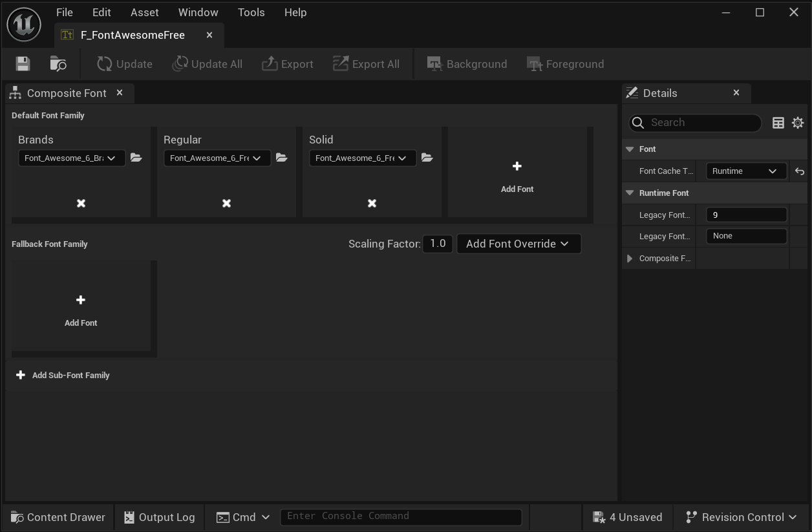Switch to the F_FontAwesomeFree tab
Screen dimensions: 812x532
point(133,35)
